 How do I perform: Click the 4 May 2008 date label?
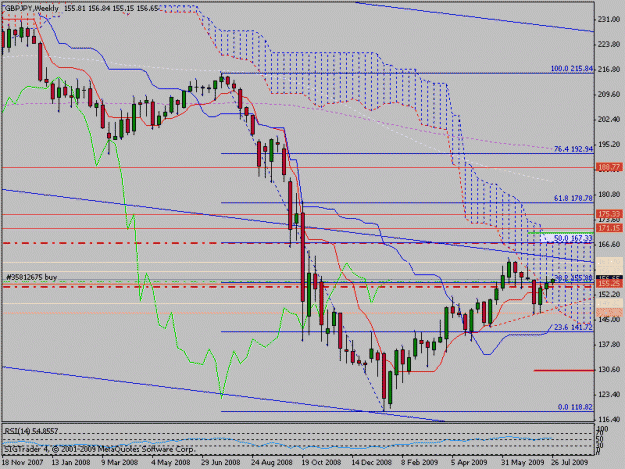tap(171, 463)
